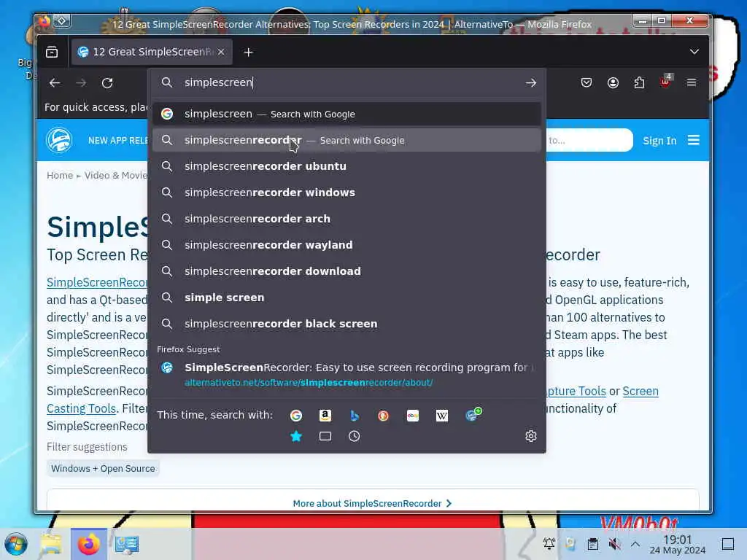Open the taskbar clock showing 19:01

tap(678, 544)
